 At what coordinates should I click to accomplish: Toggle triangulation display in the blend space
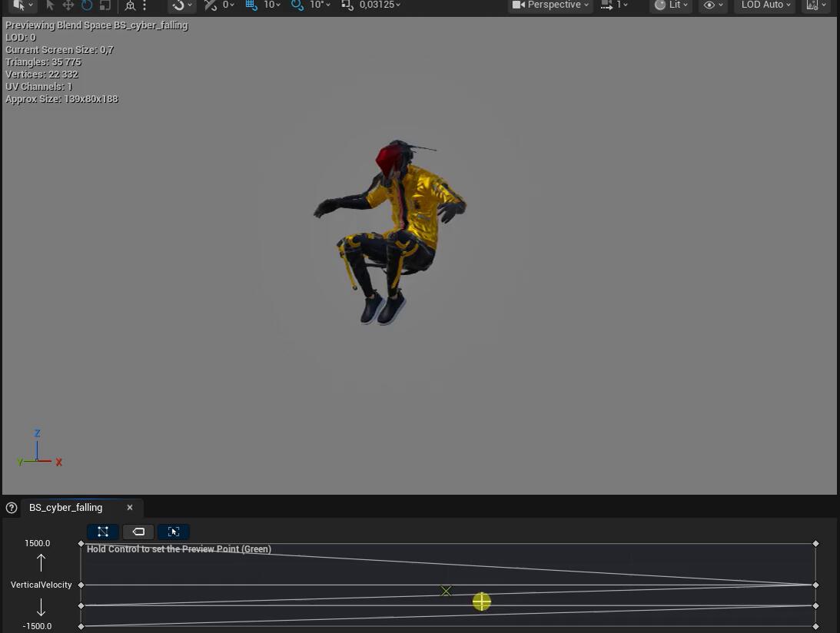(x=103, y=532)
